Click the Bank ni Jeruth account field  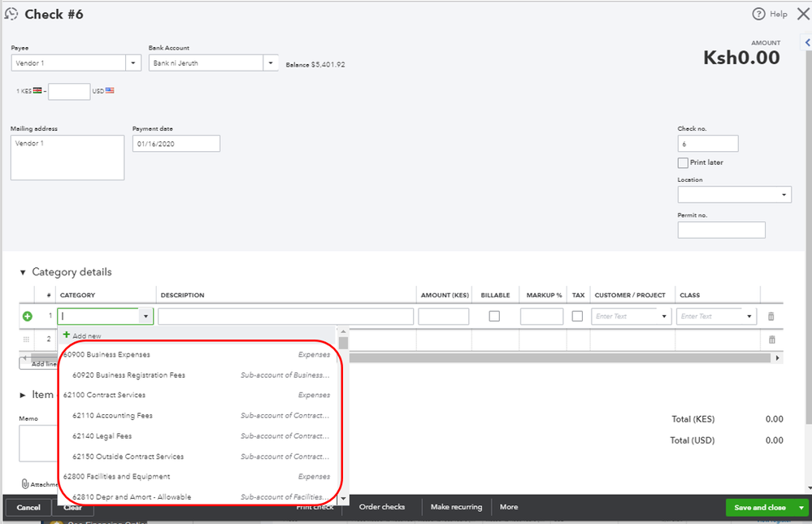point(206,63)
